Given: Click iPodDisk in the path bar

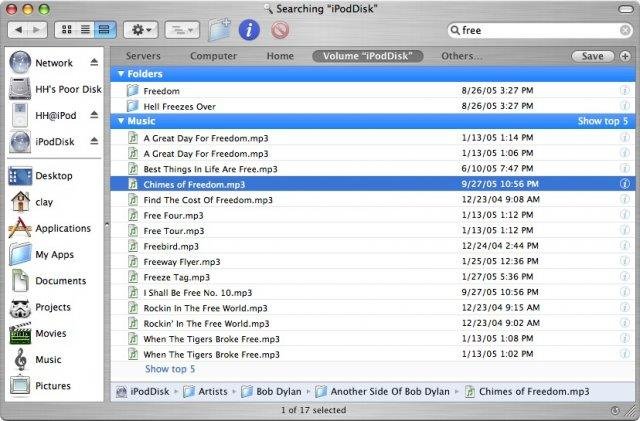Looking at the screenshot, I should pos(142,392).
